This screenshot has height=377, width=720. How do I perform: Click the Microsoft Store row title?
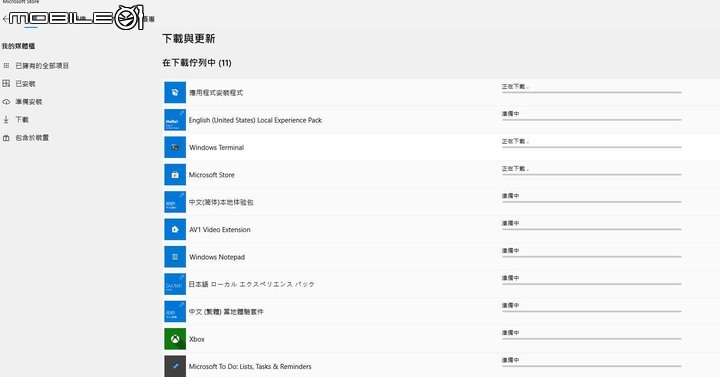(212, 175)
